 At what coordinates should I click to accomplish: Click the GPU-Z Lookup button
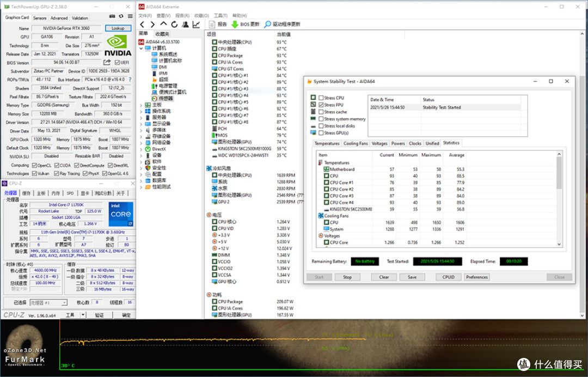click(118, 28)
